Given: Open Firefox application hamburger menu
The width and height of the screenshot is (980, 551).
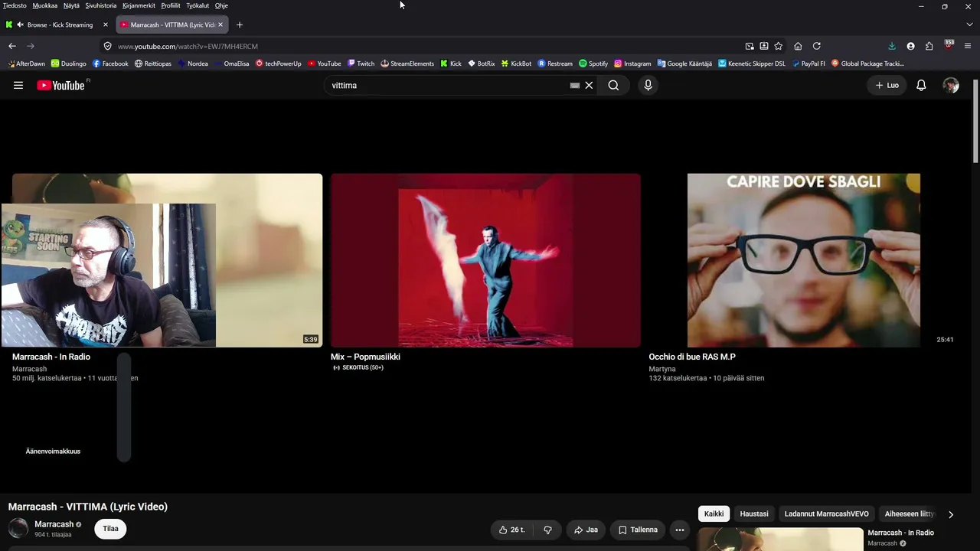Looking at the screenshot, I should tap(967, 46).
